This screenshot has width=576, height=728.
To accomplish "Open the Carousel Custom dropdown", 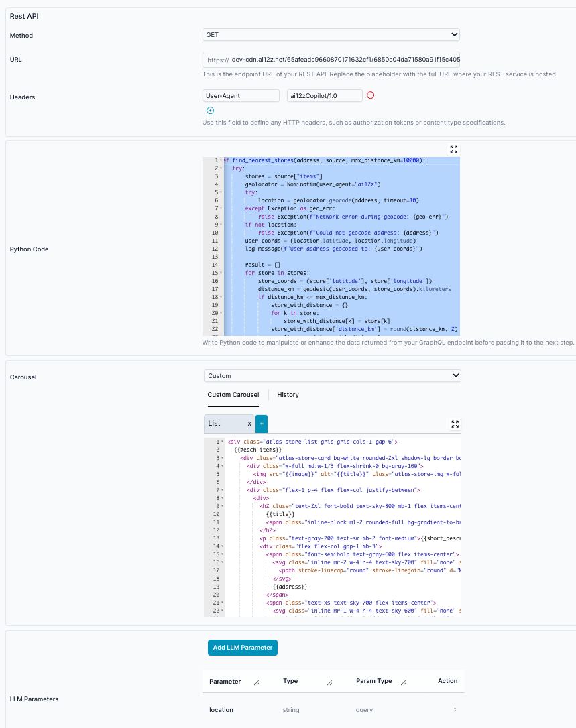I will 332,375.
